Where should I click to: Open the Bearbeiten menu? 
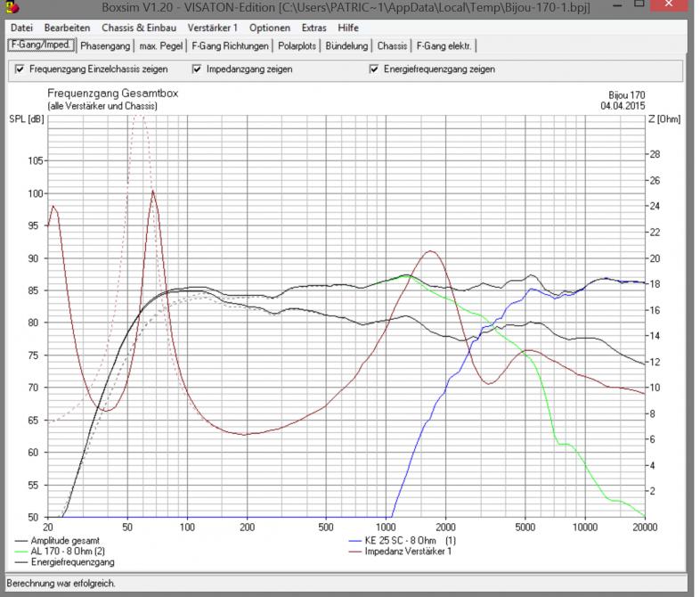(67, 28)
